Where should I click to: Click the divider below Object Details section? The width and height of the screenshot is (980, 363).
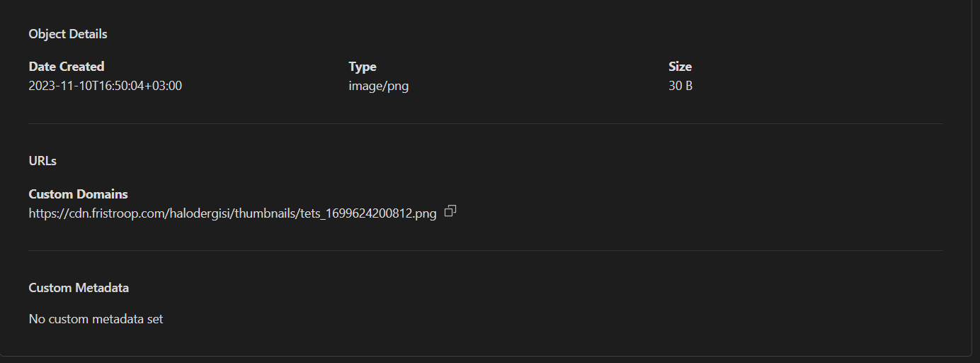point(486,124)
